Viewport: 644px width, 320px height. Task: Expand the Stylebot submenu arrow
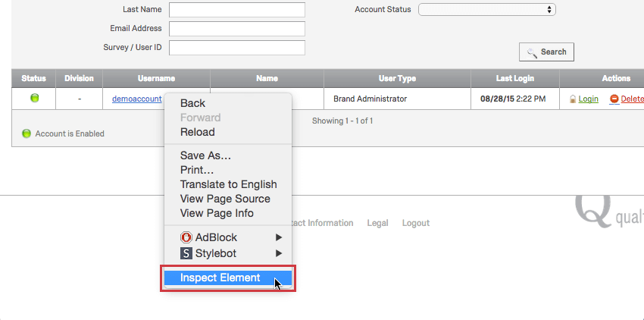click(279, 253)
